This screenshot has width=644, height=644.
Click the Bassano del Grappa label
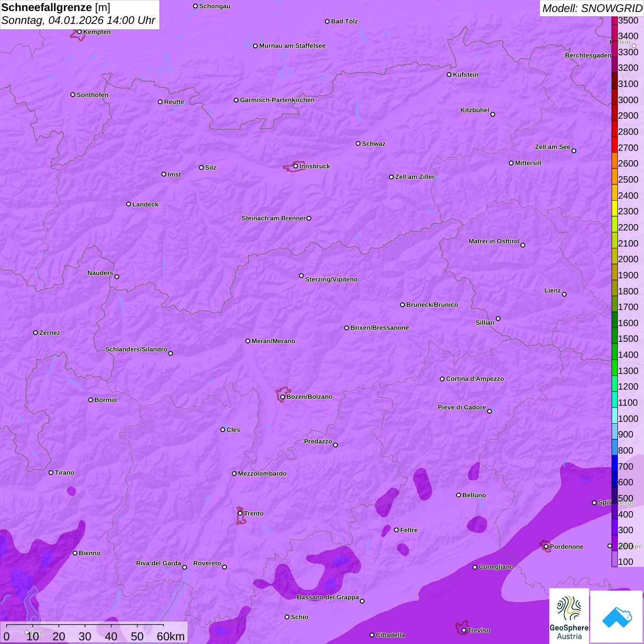[328, 597]
